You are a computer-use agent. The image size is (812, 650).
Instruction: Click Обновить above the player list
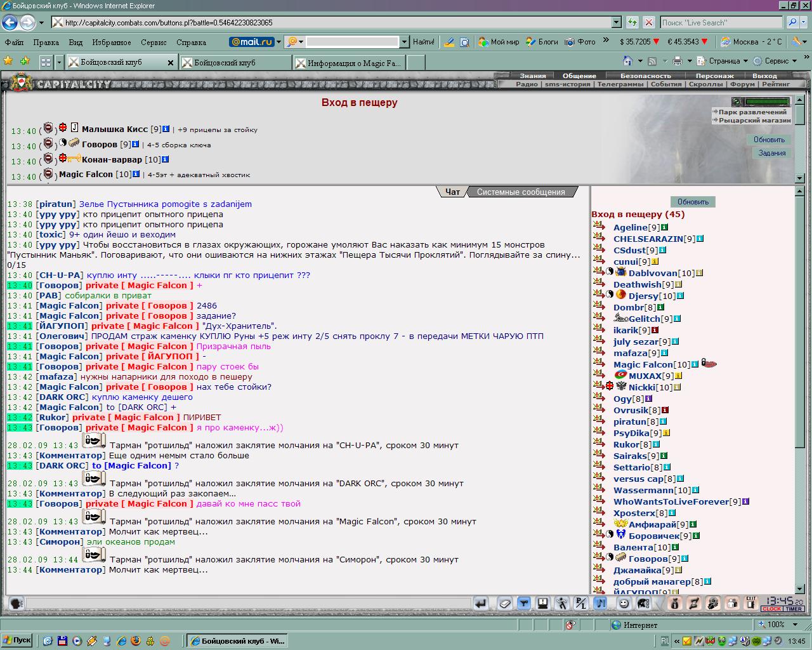[x=693, y=202]
